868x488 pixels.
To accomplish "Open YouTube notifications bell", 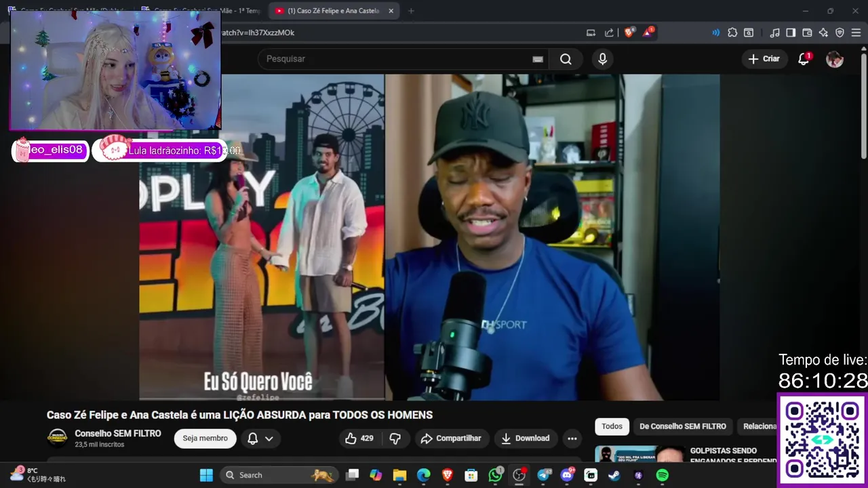I will pyautogui.click(x=804, y=59).
